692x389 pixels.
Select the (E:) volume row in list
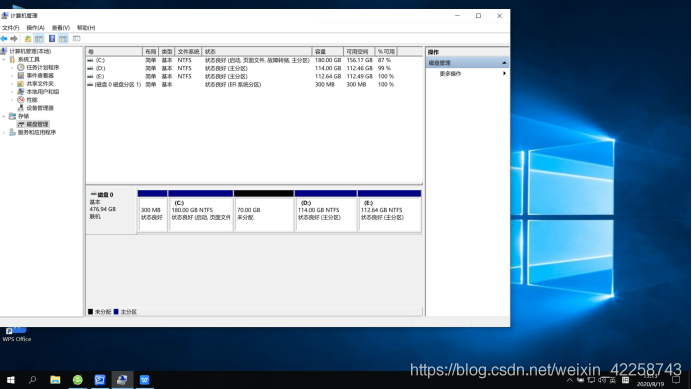click(254, 76)
